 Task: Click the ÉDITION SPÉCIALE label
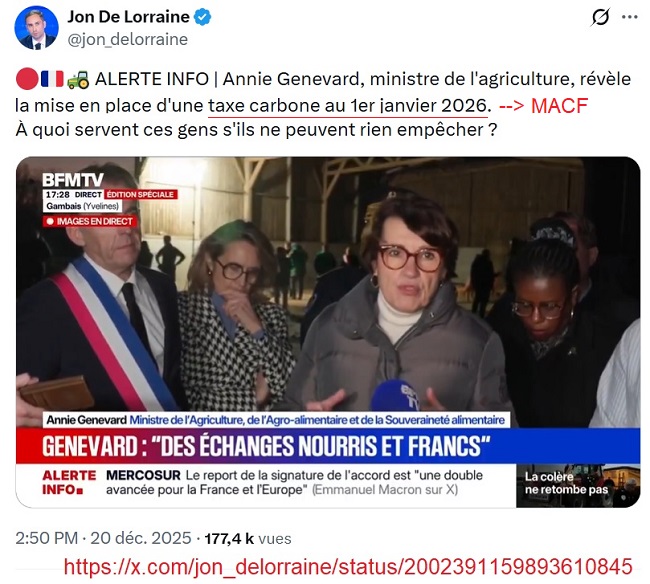141,194
